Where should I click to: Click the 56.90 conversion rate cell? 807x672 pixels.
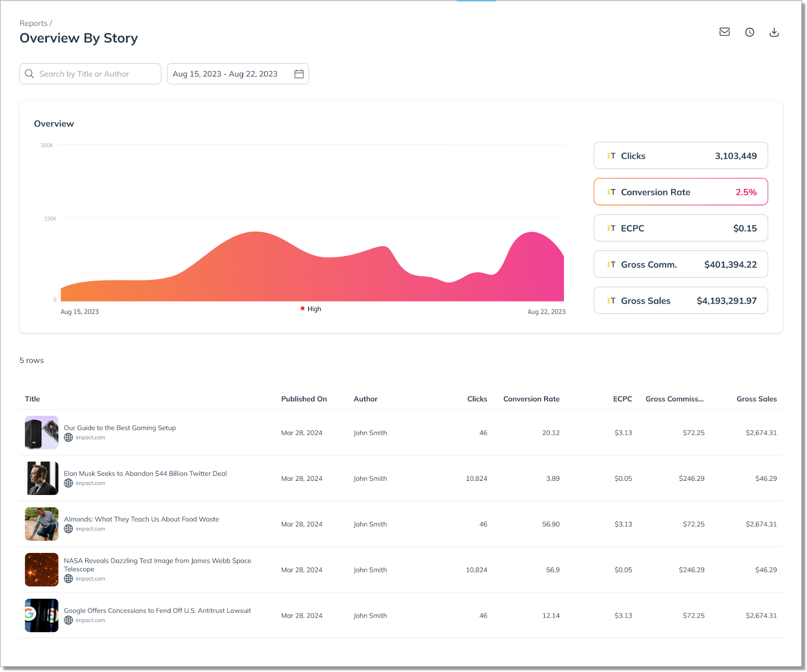[551, 524]
